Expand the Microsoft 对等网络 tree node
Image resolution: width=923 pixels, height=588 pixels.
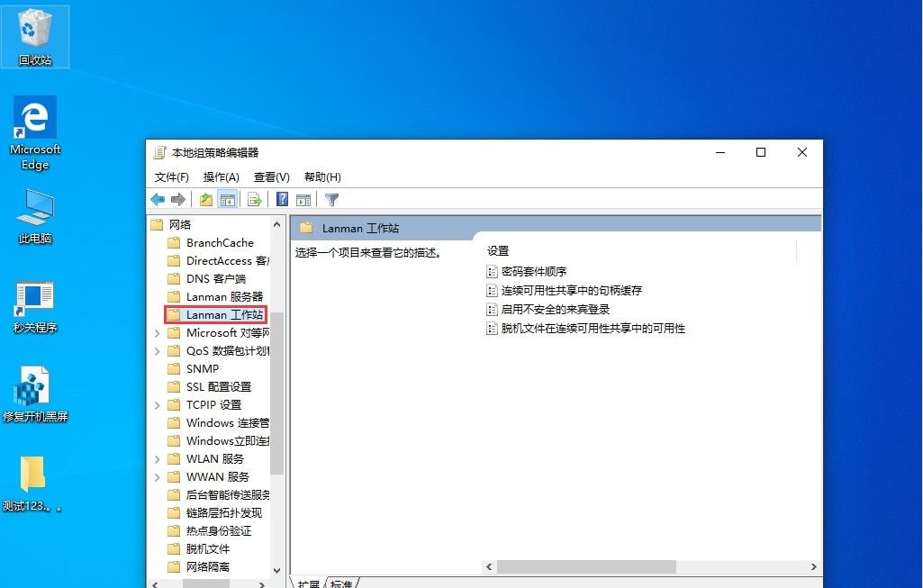coord(158,333)
